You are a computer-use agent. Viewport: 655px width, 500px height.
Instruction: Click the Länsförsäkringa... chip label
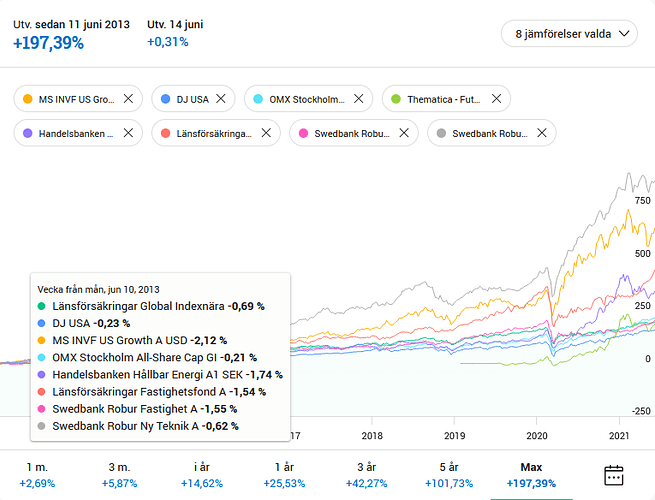tap(214, 134)
